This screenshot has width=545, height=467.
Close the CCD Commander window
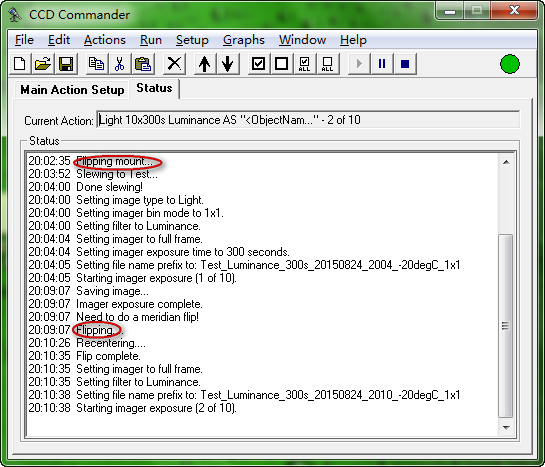click(x=514, y=11)
